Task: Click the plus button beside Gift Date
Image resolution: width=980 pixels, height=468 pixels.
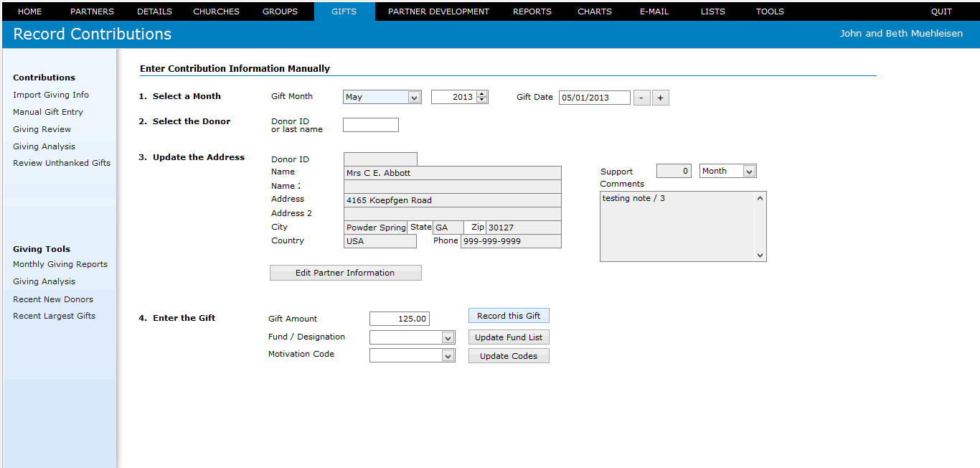Action: coord(661,98)
